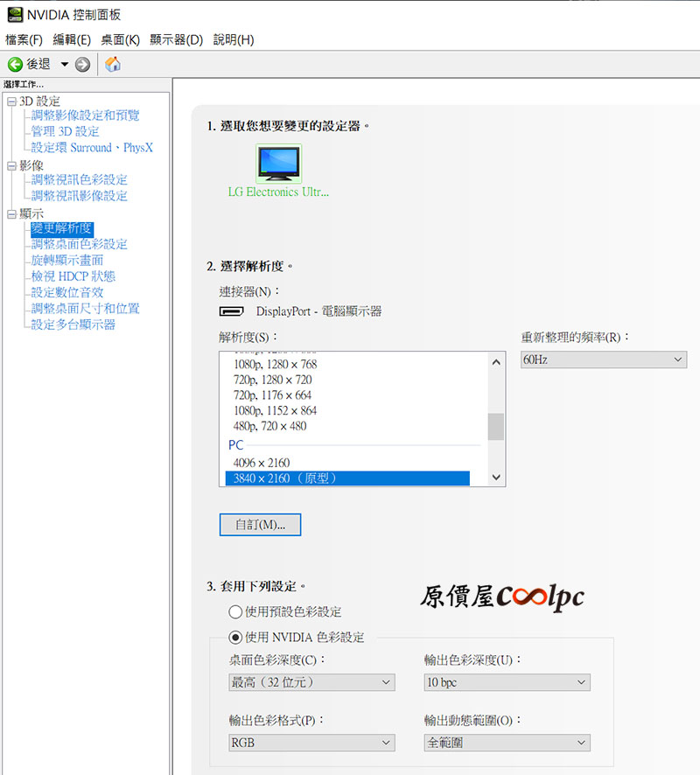Viewport: 700px width, 775px height.
Task: Open the 檔案(F) menu
Action: [x=24, y=40]
